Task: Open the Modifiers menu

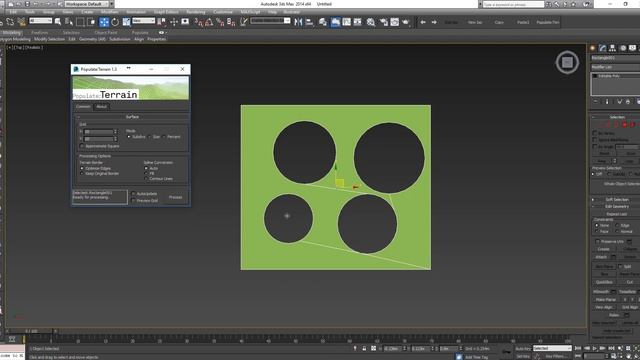Action: point(109,12)
